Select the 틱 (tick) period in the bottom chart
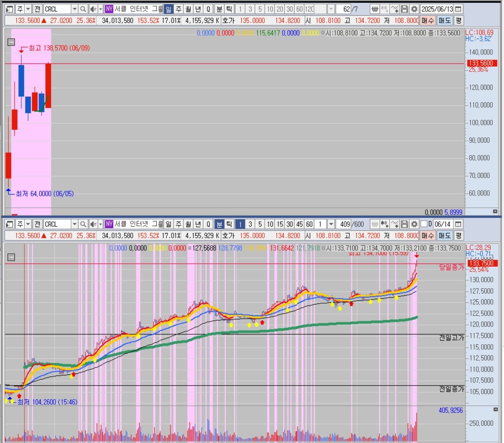This screenshot has width=504, height=443. tap(229, 224)
